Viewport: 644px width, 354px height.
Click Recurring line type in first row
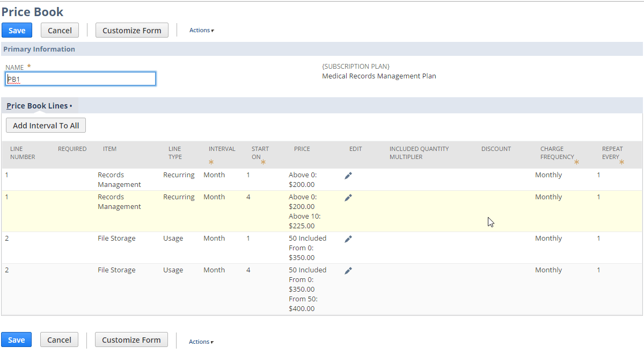point(179,175)
